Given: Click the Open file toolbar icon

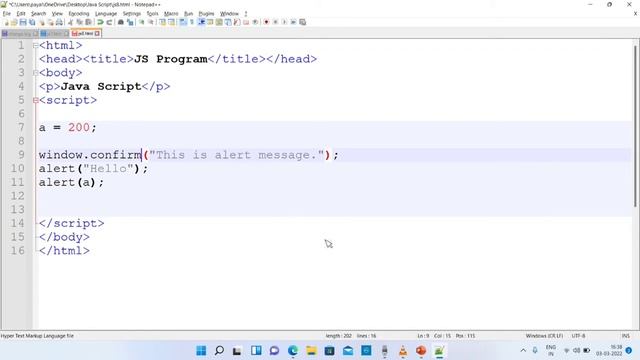Looking at the screenshot, I should click(14, 22).
